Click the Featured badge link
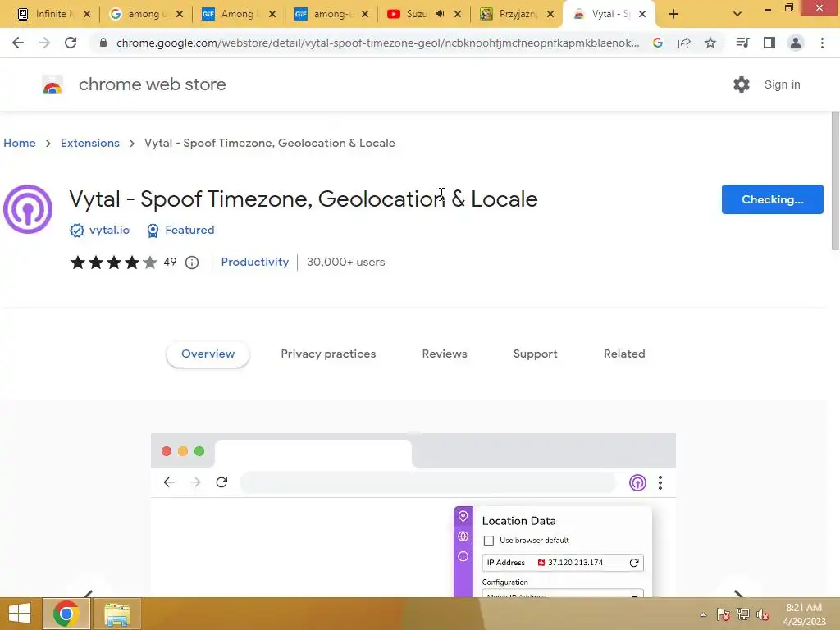840x630 pixels. (189, 231)
